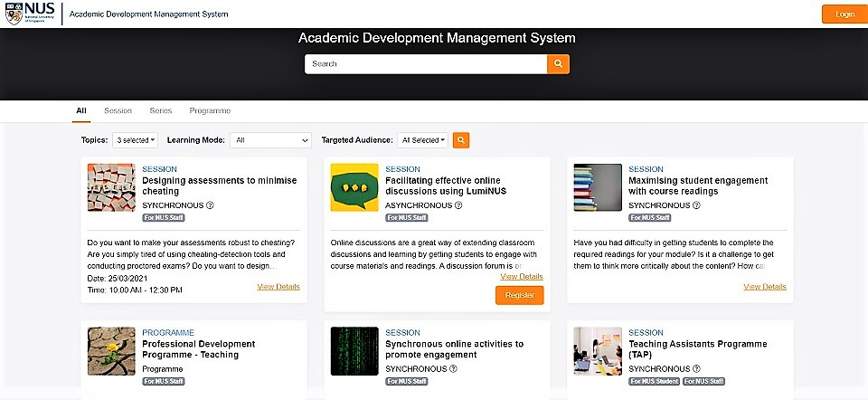The image size is (868, 400).
Task: Click the small orange filter search icon
Action: pyautogui.click(x=461, y=140)
